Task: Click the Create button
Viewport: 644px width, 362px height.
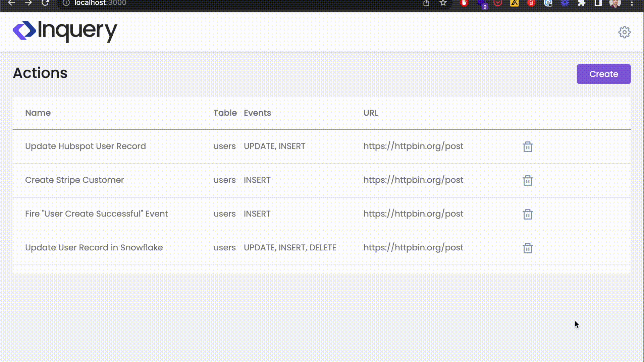Action: tap(604, 74)
